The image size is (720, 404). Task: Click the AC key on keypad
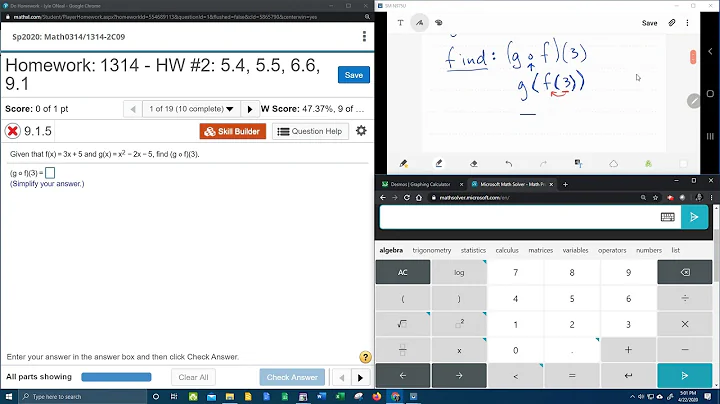tap(403, 272)
